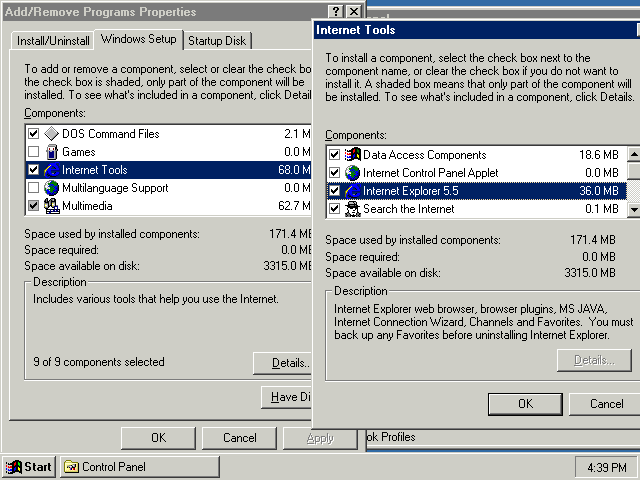Uncheck the Data Access Components checkbox
640x480 pixels.
[335, 155]
